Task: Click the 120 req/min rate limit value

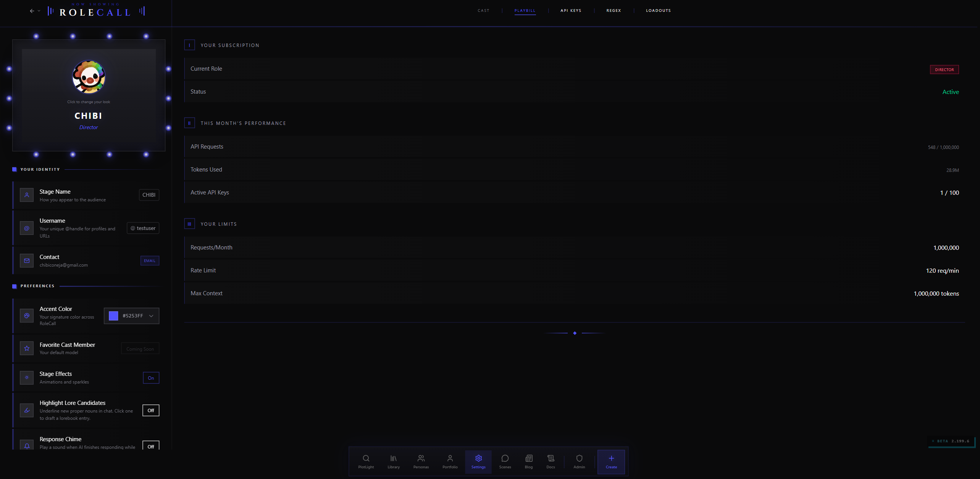Action: click(x=942, y=270)
